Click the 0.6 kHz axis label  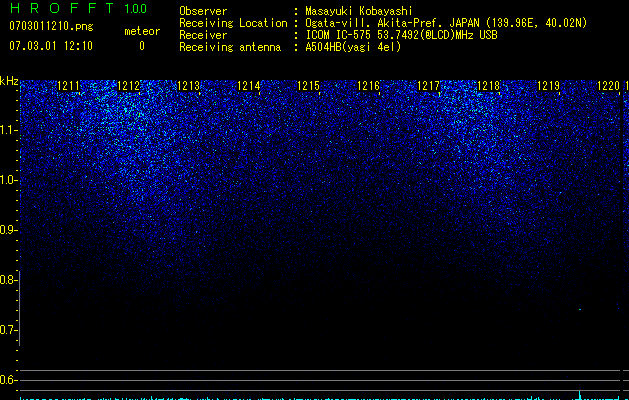pyautogui.click(x=8, y=380)
